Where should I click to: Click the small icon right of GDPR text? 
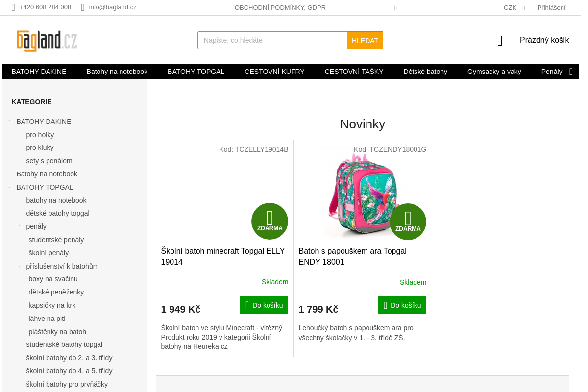pos(395,8)
